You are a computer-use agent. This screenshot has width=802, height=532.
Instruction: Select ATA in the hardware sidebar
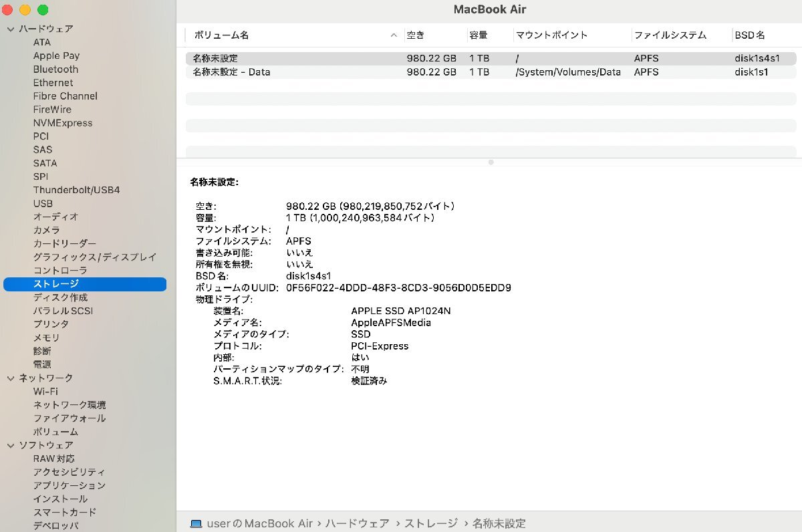coord(41,42)
